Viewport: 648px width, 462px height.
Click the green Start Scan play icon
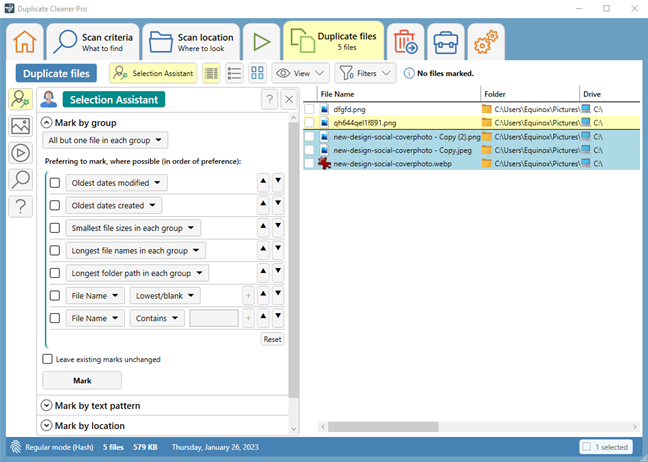click(261, 42)
